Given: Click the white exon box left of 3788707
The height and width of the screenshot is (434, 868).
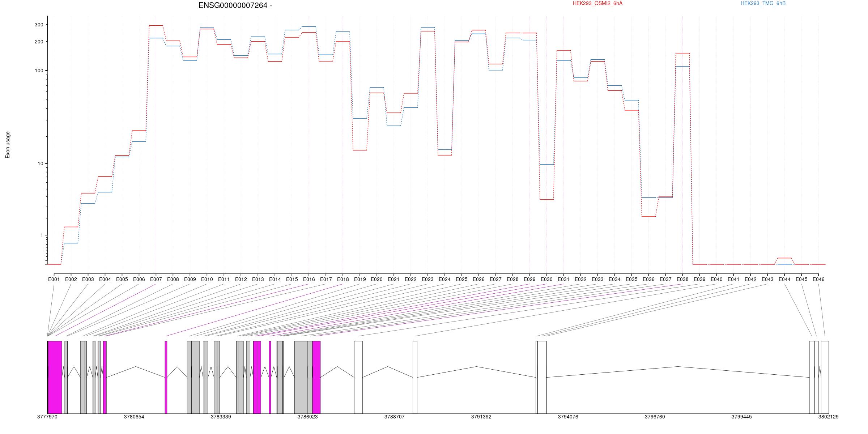Looking at the screenshot, I should click(x=358, y=377).
